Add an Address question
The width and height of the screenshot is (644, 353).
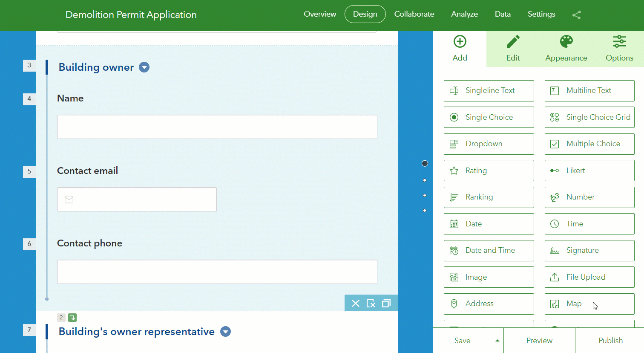[489, 304]
